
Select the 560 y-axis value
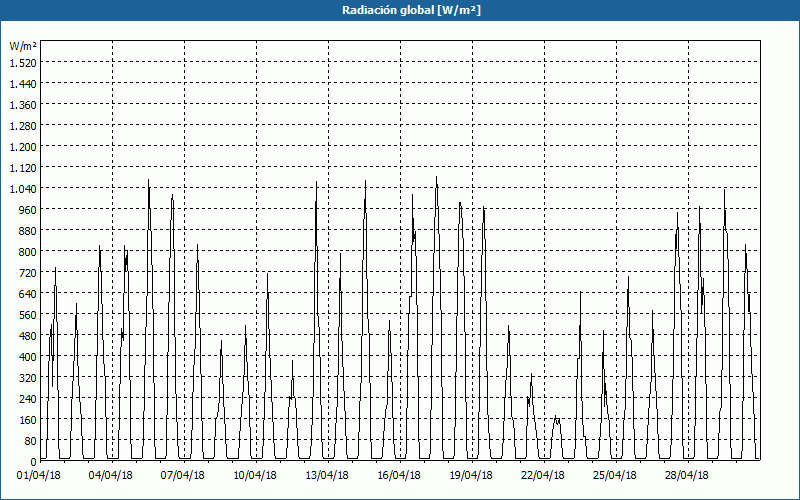[x=29, y=315]
